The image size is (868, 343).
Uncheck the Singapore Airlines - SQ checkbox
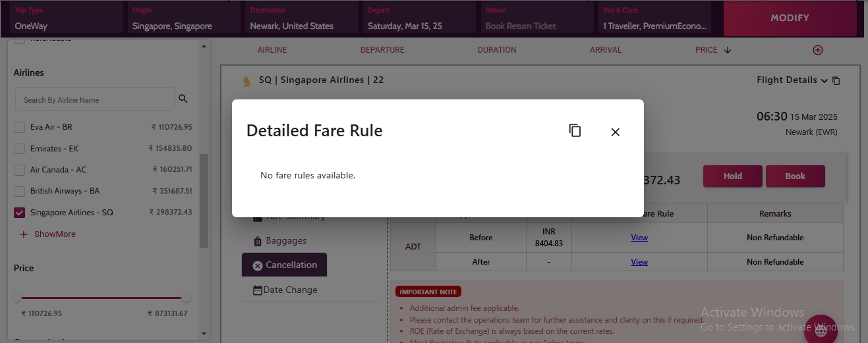click(20, 213)
